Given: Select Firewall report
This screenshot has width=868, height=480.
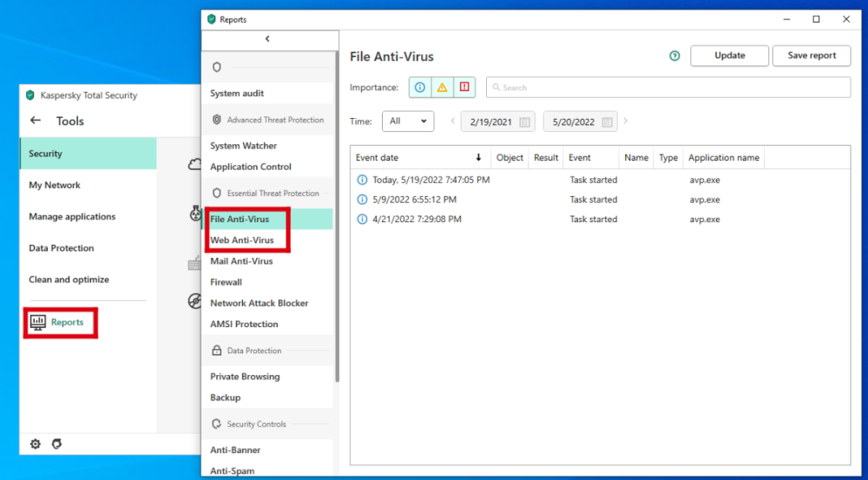Looking at the screenshot, I should click(226, 282).
